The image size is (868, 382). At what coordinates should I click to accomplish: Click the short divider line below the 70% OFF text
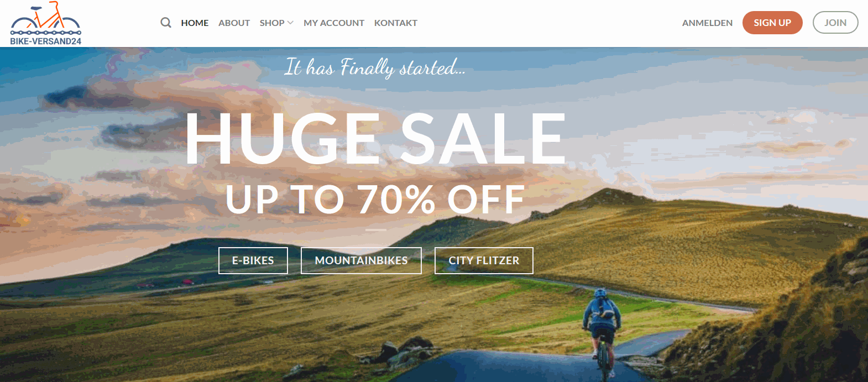[x=376, y=229]
